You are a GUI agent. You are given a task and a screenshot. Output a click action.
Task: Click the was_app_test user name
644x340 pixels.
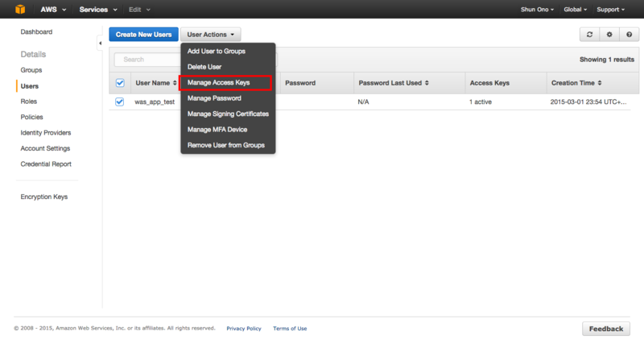click(x=155, y=102)
